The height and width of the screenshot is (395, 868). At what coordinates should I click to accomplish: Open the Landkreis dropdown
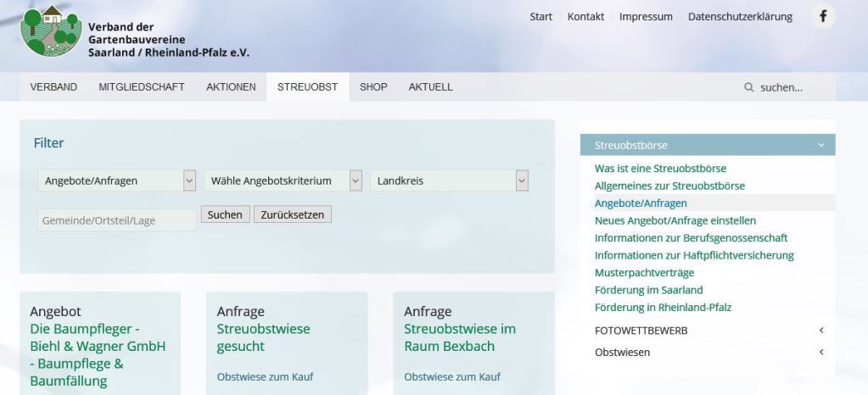(450, 181)
